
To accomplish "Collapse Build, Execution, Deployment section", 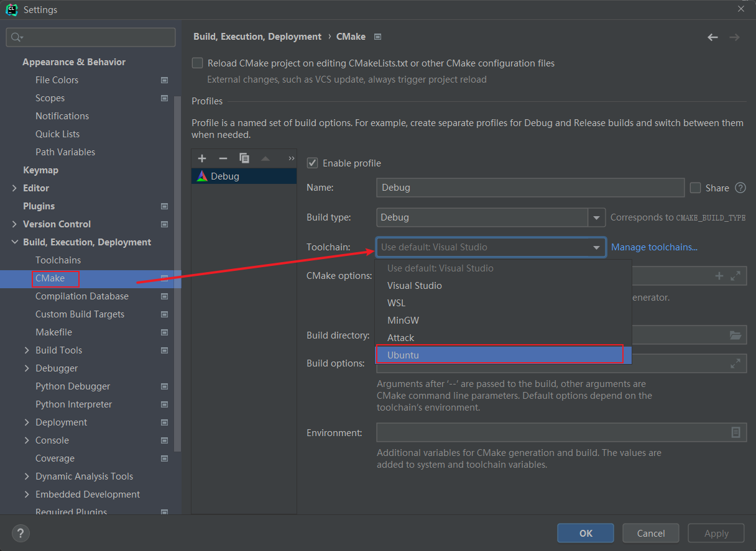I will (14, 242).
